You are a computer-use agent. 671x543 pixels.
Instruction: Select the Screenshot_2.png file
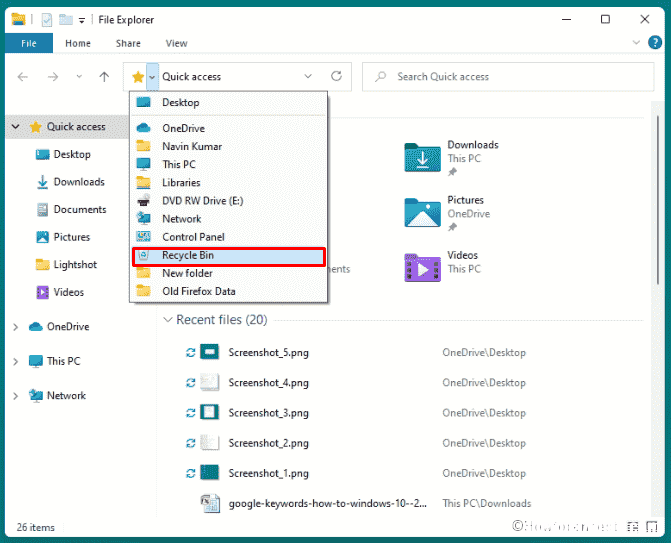pyautogui.click(x=268, y=443)
